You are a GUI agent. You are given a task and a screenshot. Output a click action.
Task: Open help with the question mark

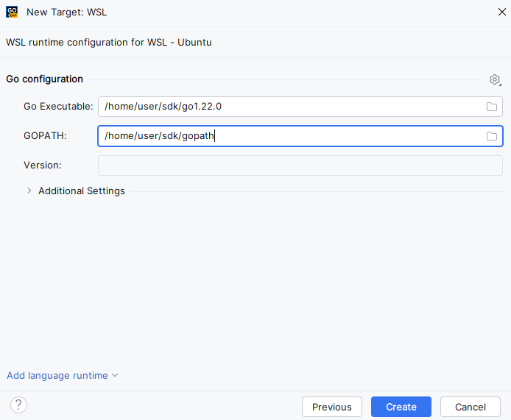point(19,405)
